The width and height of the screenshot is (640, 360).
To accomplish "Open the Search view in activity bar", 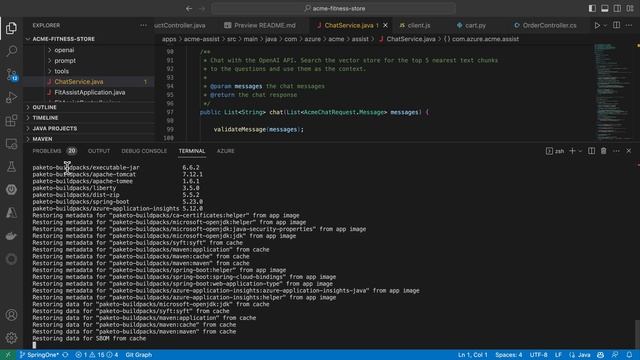I will click(11, 51).
